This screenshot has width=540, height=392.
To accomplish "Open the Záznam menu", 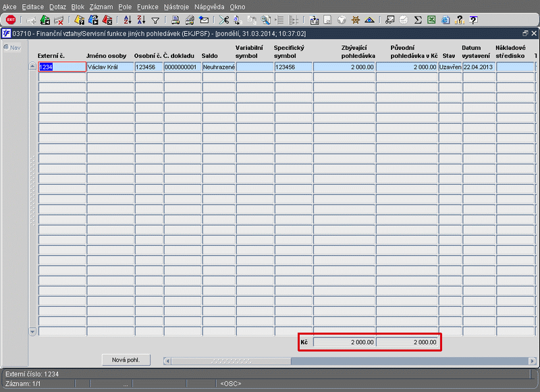I will (101, 7).
